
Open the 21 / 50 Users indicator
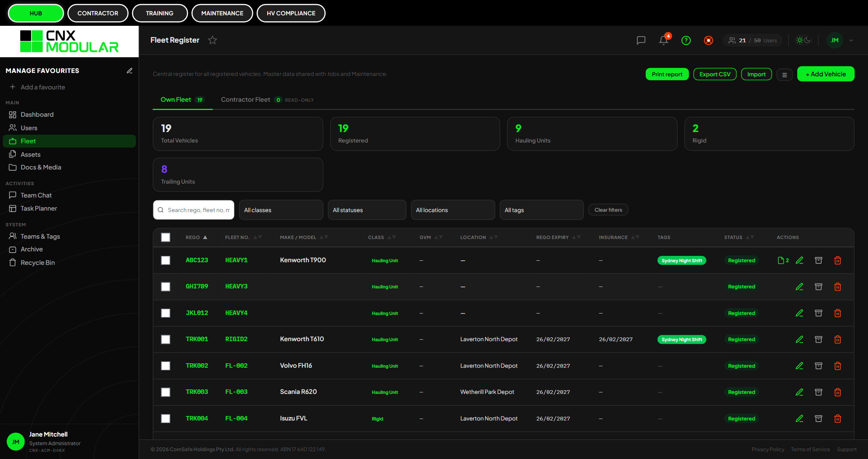(x=752, y=40)
